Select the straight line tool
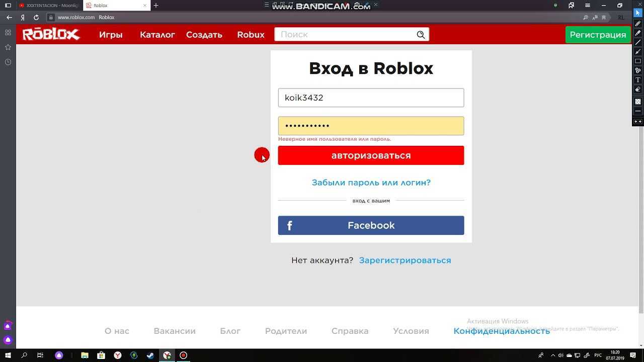The image size is (644, 362). [x=637, y=42]
